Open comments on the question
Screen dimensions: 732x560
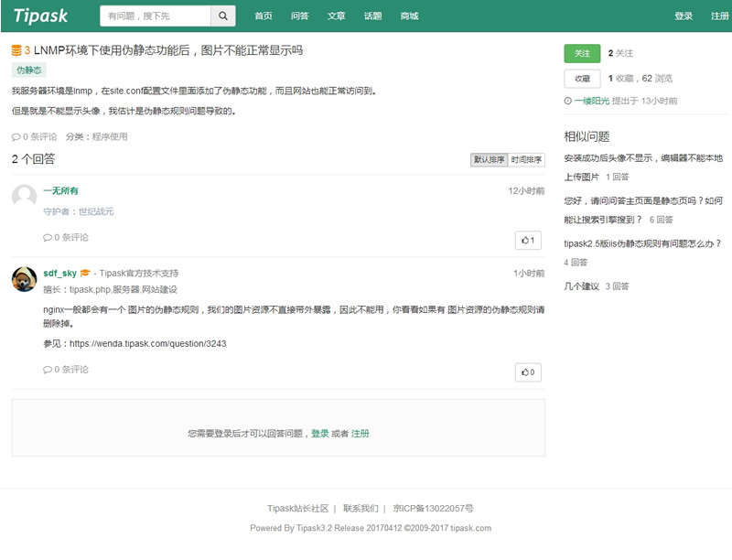(33, 136)
